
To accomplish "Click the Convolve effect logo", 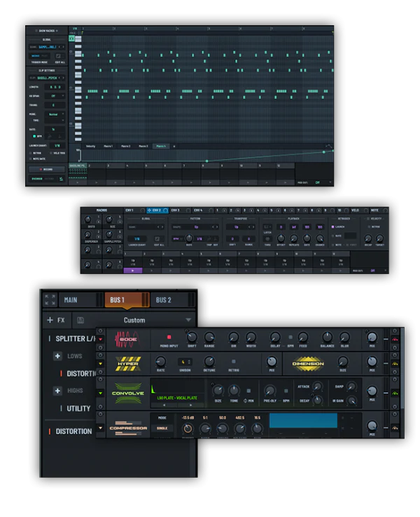I will (127, 392).
